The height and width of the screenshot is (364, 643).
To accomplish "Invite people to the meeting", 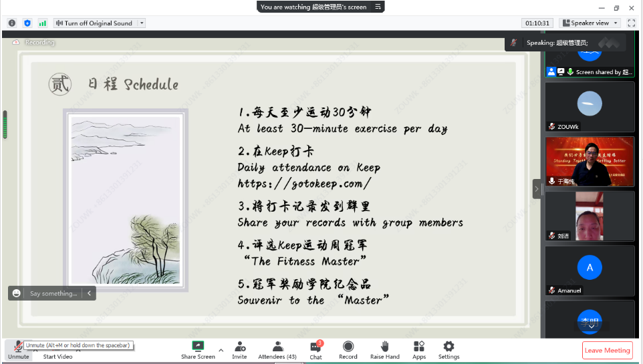I will [x=239, y=351].
